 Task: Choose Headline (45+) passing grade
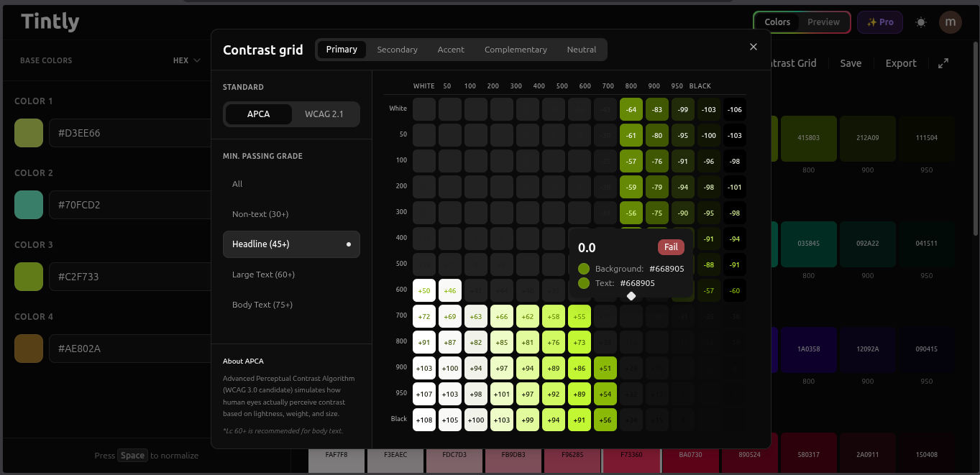click(x=291, y=244)
